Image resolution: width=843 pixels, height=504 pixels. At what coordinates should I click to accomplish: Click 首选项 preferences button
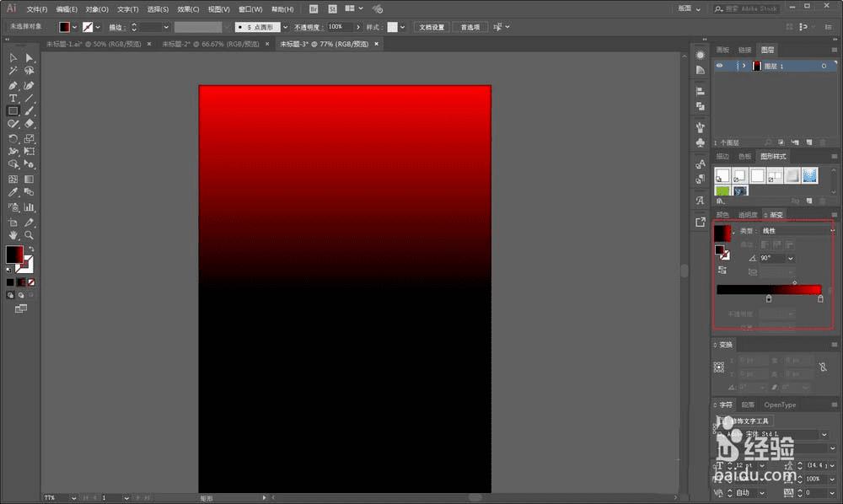point(470,27)
